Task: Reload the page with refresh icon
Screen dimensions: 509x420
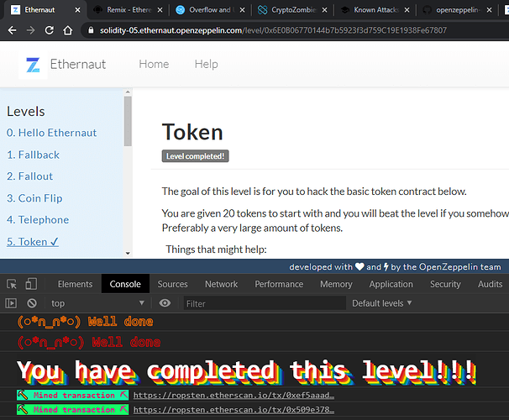Action: coord(49,30)
